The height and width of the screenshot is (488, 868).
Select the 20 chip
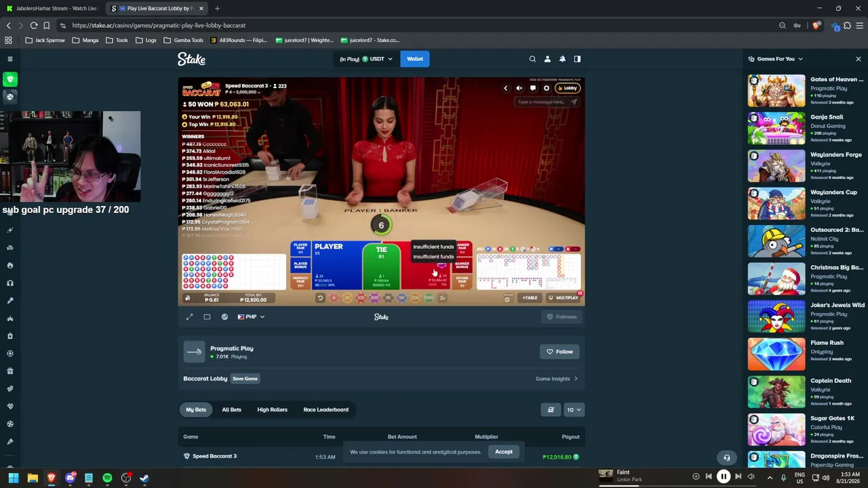[x=347, y=298]
